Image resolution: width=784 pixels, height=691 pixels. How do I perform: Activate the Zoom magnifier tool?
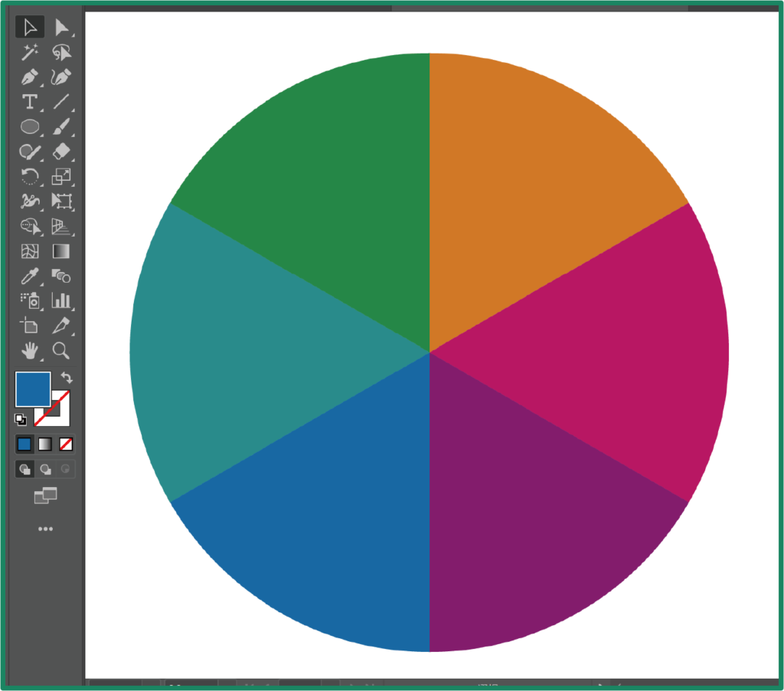tap(61, 351)
